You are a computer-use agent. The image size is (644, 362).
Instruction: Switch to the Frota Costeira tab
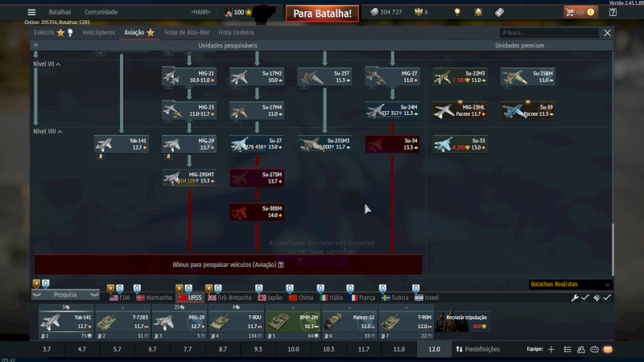click(236, 32)
